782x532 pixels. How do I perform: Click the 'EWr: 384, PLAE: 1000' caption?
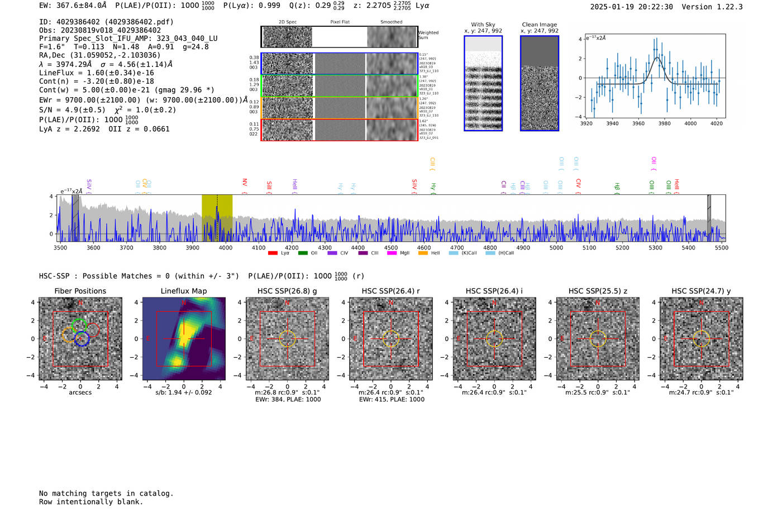pos(288,400)
